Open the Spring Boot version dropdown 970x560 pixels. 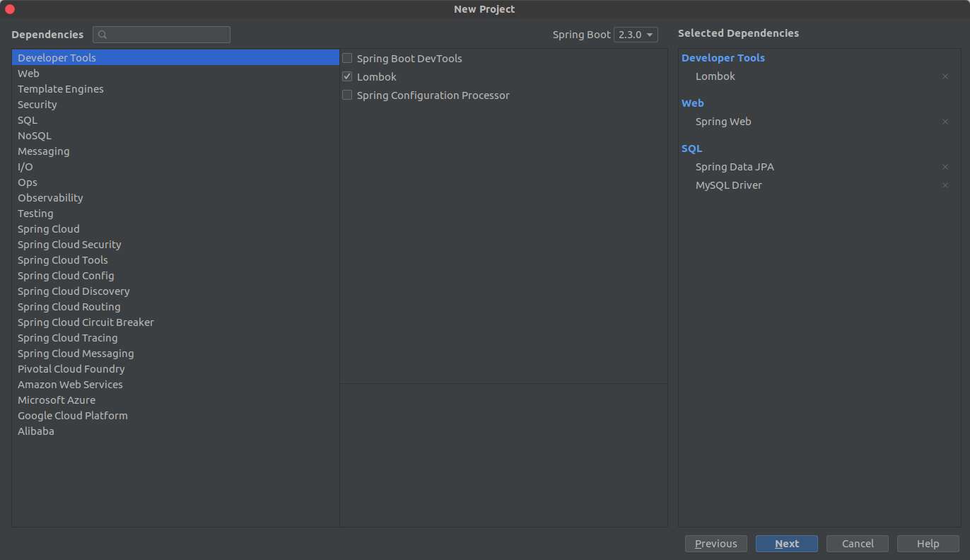[636, 35]
